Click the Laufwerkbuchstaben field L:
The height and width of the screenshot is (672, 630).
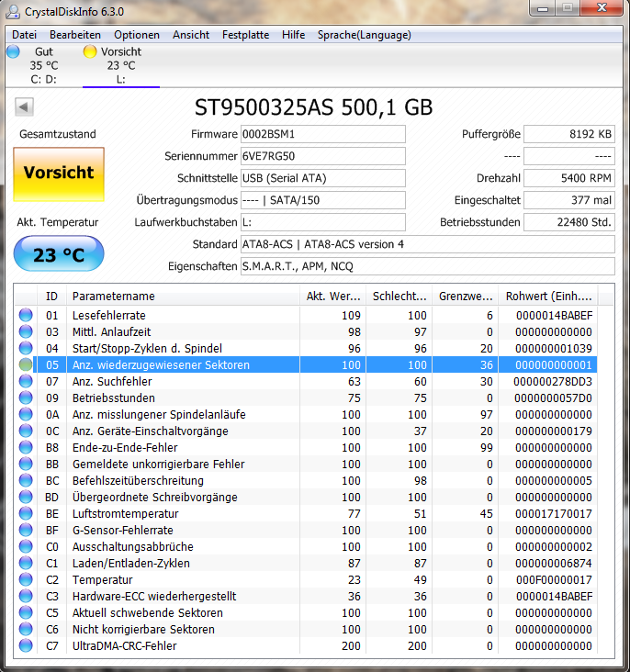(x=323, y=222)
